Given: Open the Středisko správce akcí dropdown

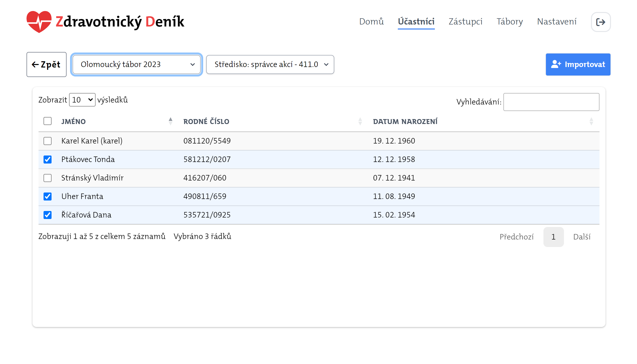Looking at the screenshot, I should coord(270,64).
